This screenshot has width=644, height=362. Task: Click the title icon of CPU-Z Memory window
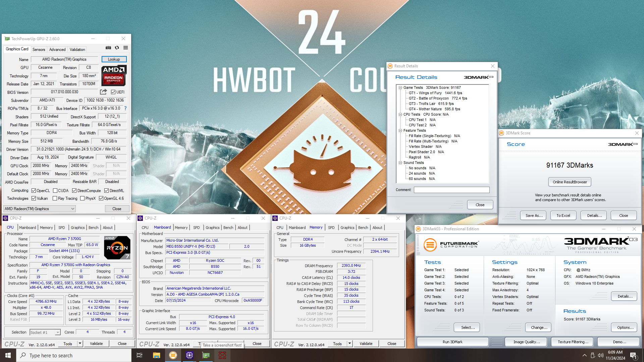pos(275,218)
